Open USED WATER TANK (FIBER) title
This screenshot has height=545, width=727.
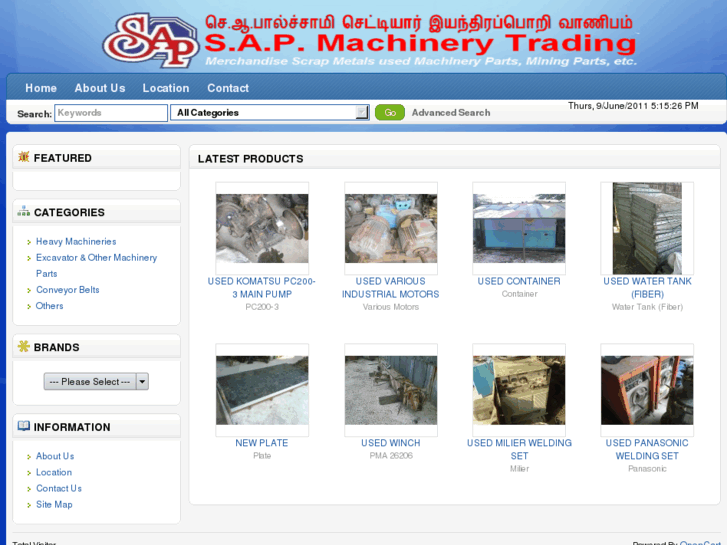tap(647, 288)
